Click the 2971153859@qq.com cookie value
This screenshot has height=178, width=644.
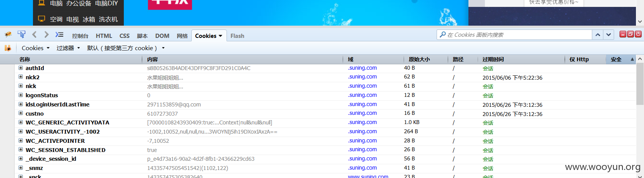coord(174,105)
